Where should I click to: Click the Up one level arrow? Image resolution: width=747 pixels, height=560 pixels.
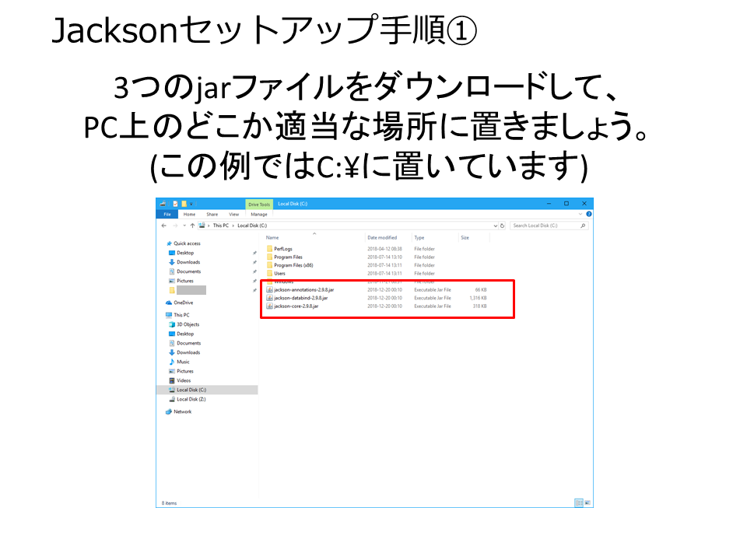(x=192, y=226)
